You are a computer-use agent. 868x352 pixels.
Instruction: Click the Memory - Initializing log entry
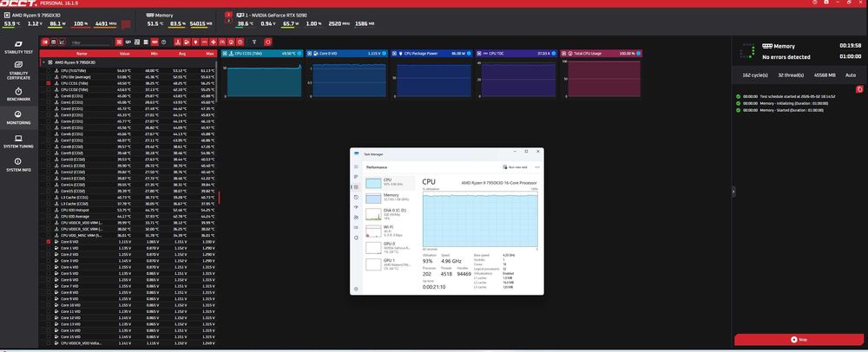[782, 103]
